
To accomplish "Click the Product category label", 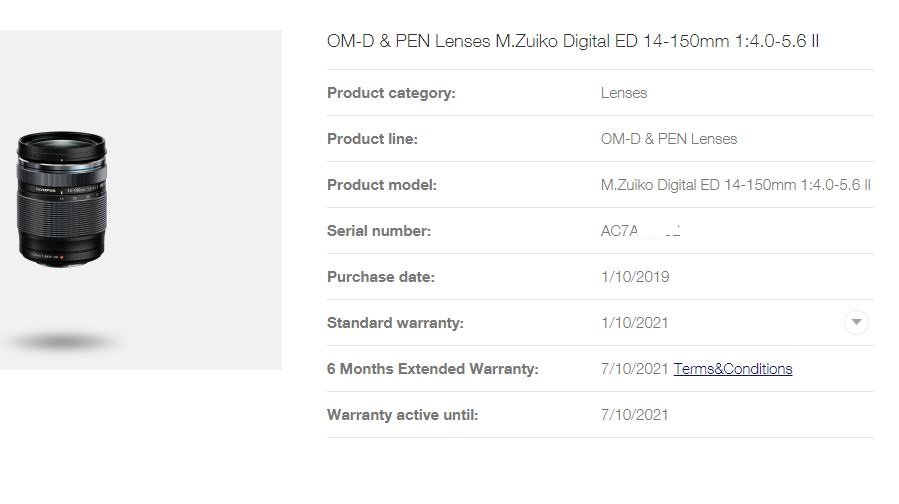I will coord(391,93).
